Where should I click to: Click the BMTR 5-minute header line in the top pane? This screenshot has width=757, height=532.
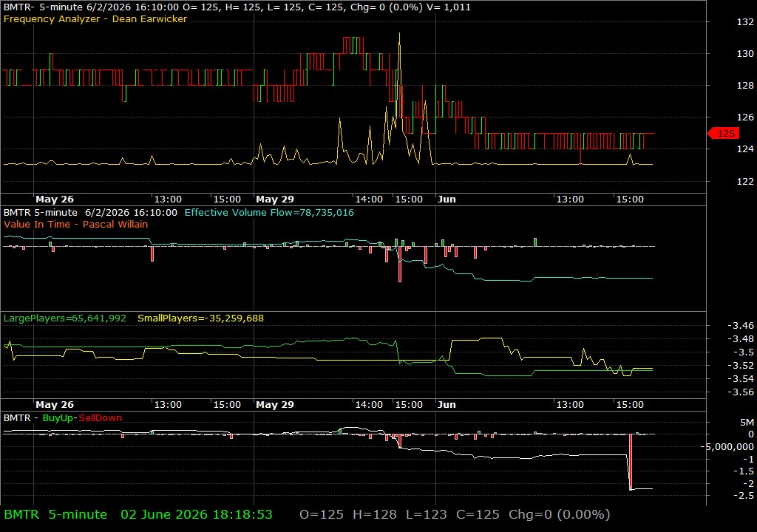(x=237, y=7)
